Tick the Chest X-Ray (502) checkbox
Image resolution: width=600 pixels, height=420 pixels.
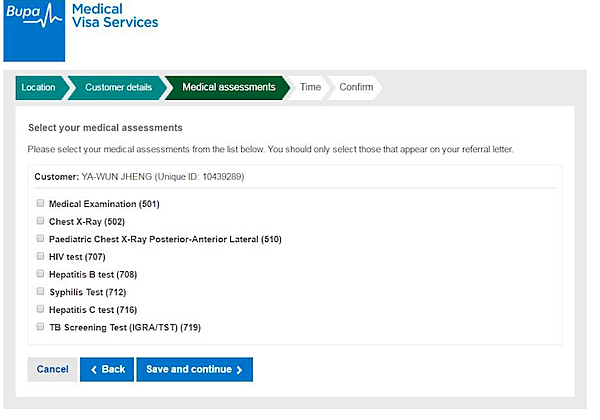coord(40,221)
